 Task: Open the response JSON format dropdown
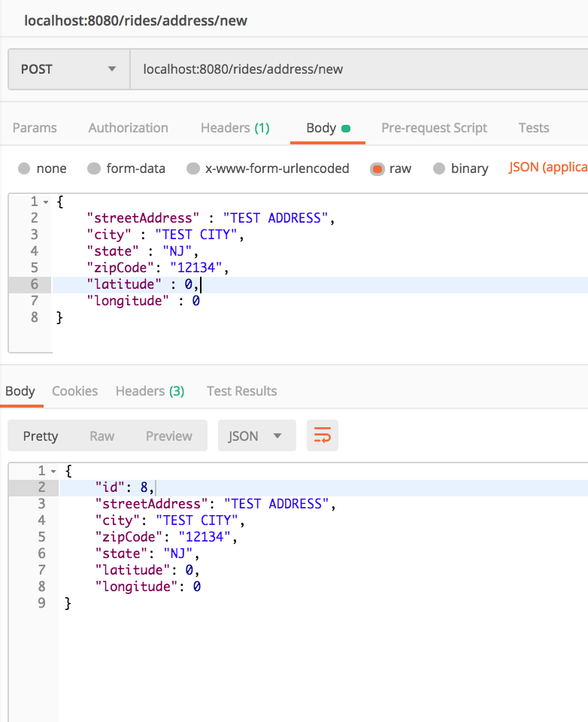[x=256, y=435]
